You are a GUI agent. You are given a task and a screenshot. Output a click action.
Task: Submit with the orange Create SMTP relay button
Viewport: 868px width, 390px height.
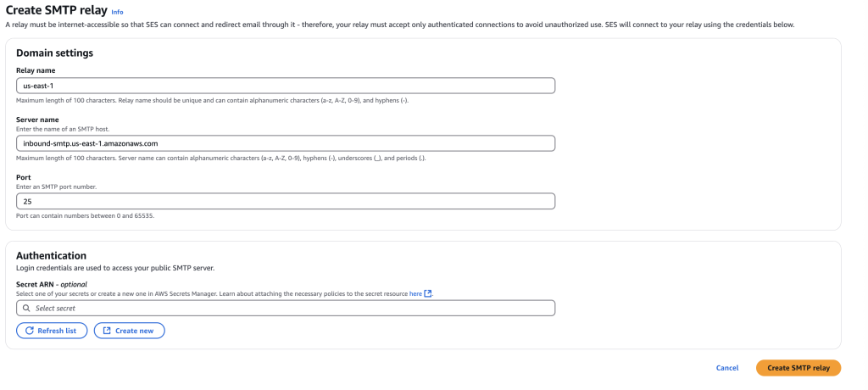pos(798,368)
